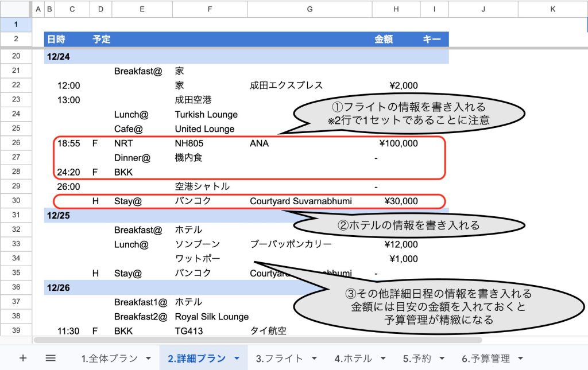588x370 pixels.
Task: Expand the 2.詳細プラン tab dropdown arrow
Action: 237,359
